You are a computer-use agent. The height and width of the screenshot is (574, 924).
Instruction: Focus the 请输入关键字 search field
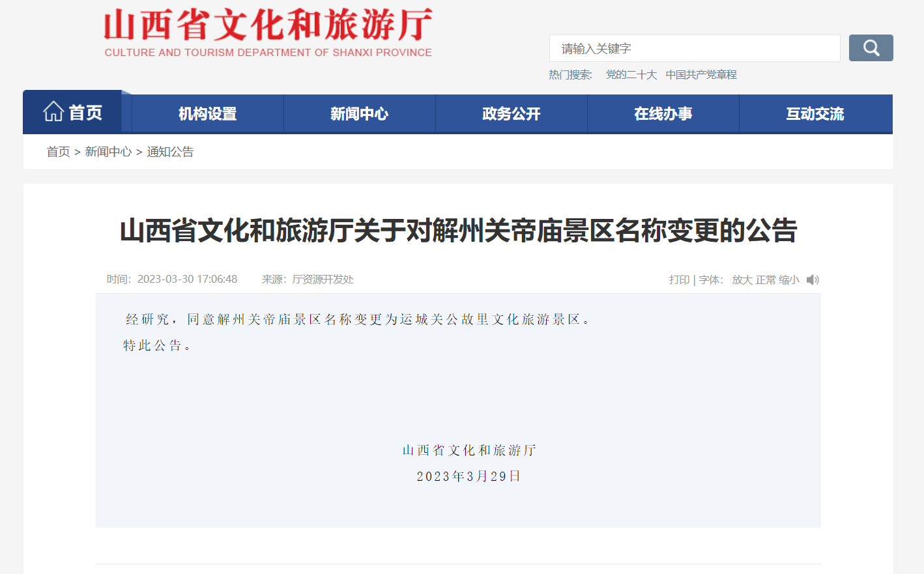point(695,48)
